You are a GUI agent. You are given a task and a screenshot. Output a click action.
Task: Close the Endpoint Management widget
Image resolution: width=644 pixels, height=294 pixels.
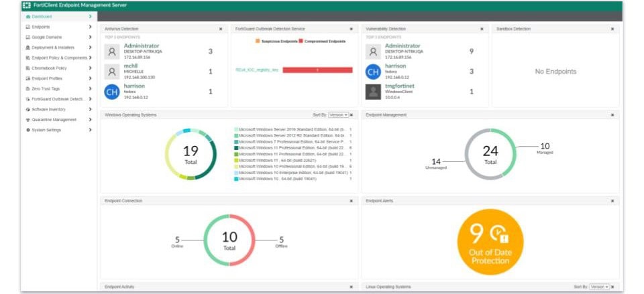[612, 115]
